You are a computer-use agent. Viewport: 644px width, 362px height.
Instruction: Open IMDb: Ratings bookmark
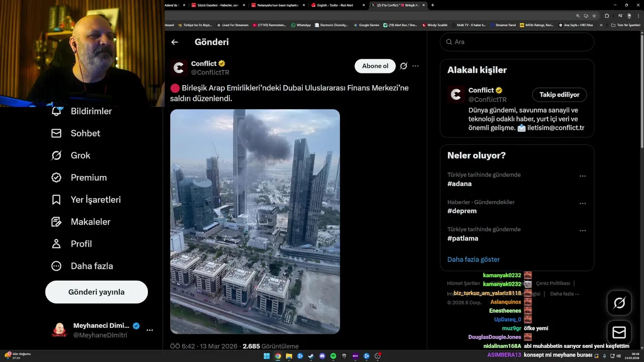coord(536,25)
